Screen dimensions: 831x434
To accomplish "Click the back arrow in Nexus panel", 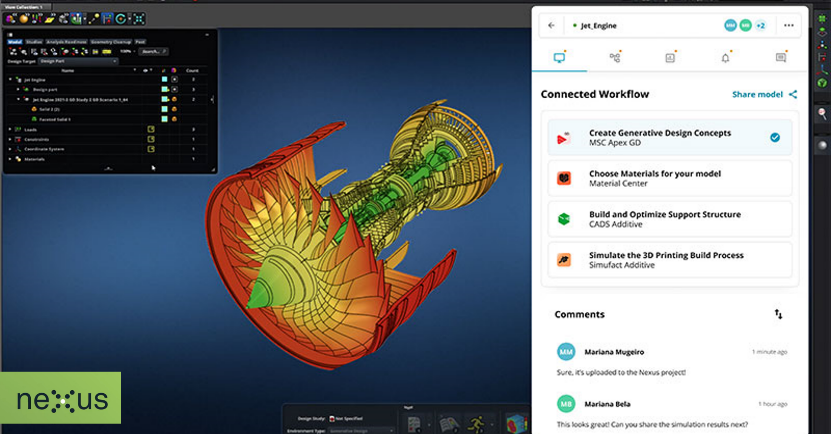I will 552,25.
